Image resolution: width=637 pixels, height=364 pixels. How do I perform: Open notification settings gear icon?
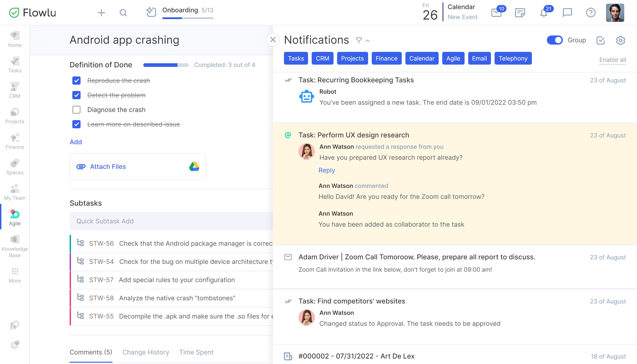pos(620,40)
